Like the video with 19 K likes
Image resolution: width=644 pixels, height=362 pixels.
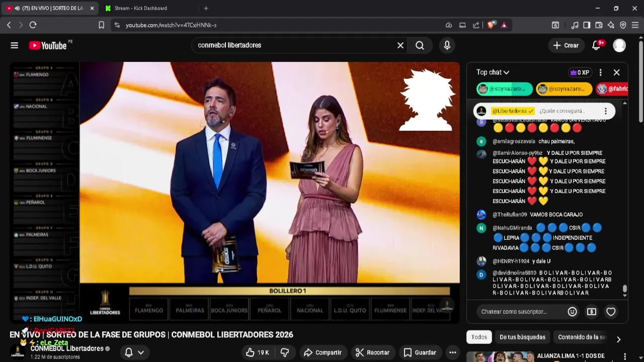tap(258, 352)
